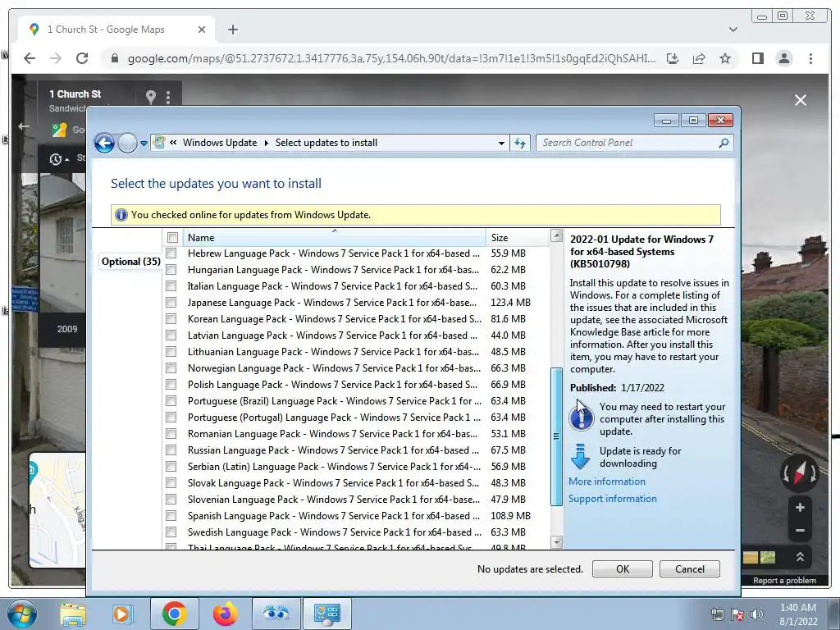Click the share page icon in Chrome
The width and height of the screenshot is (840, 630).
[699, 58]
